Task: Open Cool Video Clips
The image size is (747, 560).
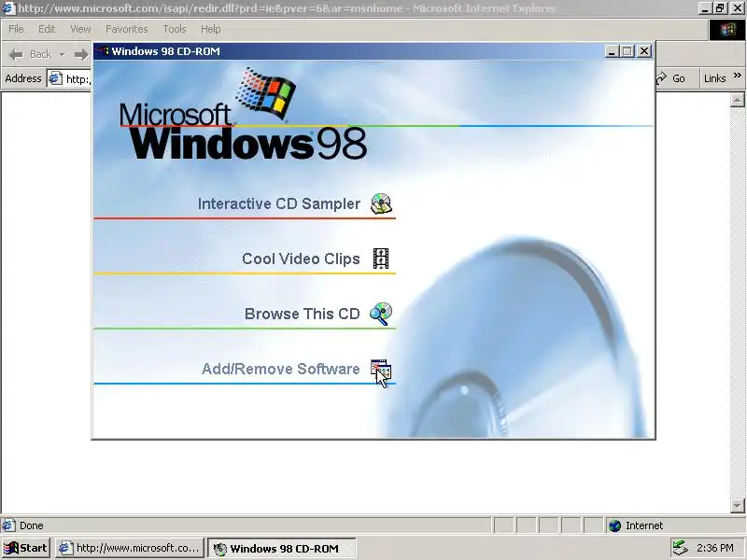Action: coord(301,259)
